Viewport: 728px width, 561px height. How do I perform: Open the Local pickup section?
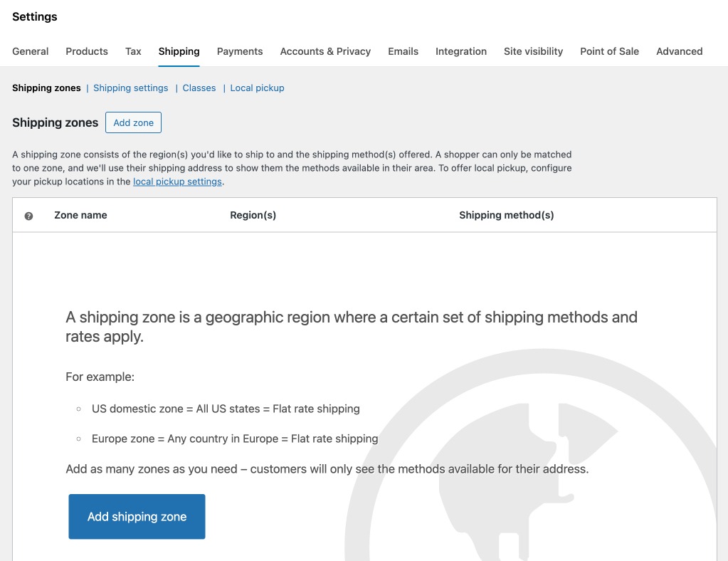click(x=257, y=88)
